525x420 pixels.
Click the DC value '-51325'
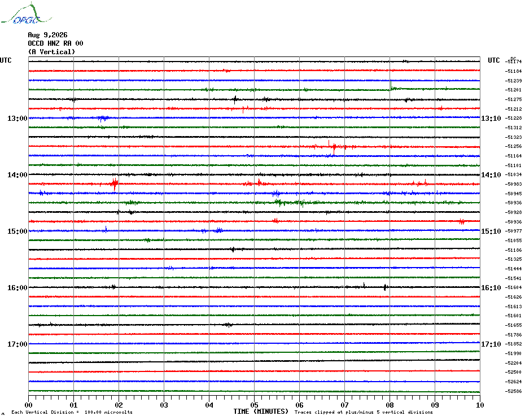[x=514, y=259]
